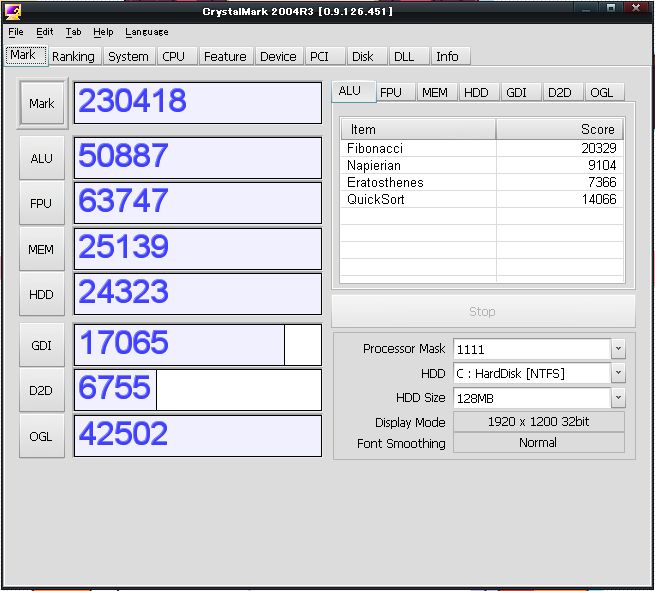The height and width of the screenshot is (591, 655).
Task: Expand the Processor Mask dropdown arrow
Action: [618, 349]
